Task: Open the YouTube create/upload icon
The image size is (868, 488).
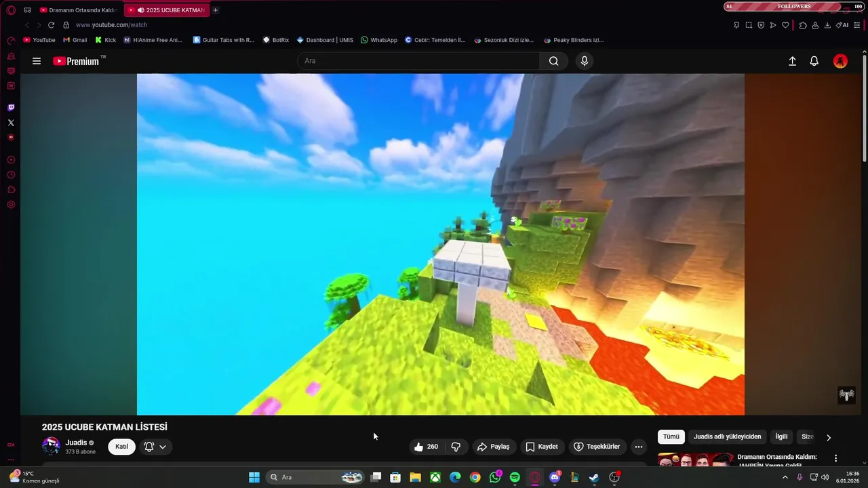Action: point(792,61)
